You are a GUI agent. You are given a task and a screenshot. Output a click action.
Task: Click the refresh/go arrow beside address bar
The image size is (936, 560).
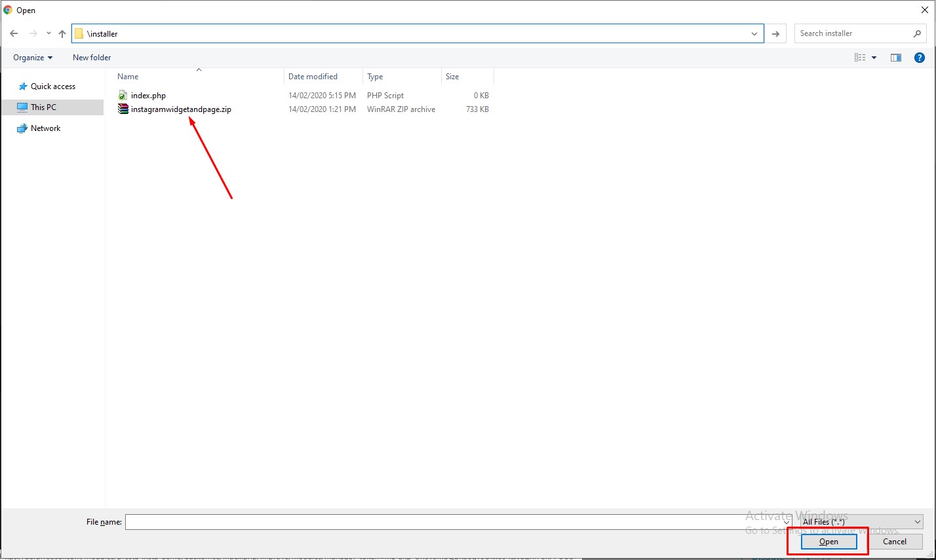(775, 33)
